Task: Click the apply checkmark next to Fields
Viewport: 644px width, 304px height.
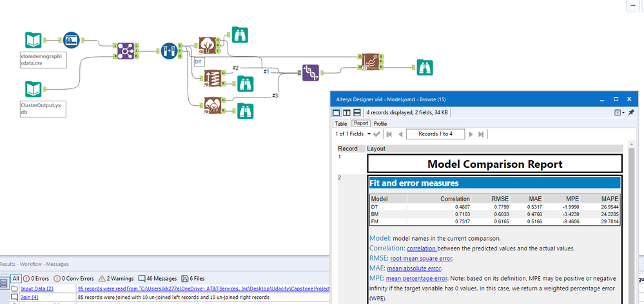Action: [376, 134]
